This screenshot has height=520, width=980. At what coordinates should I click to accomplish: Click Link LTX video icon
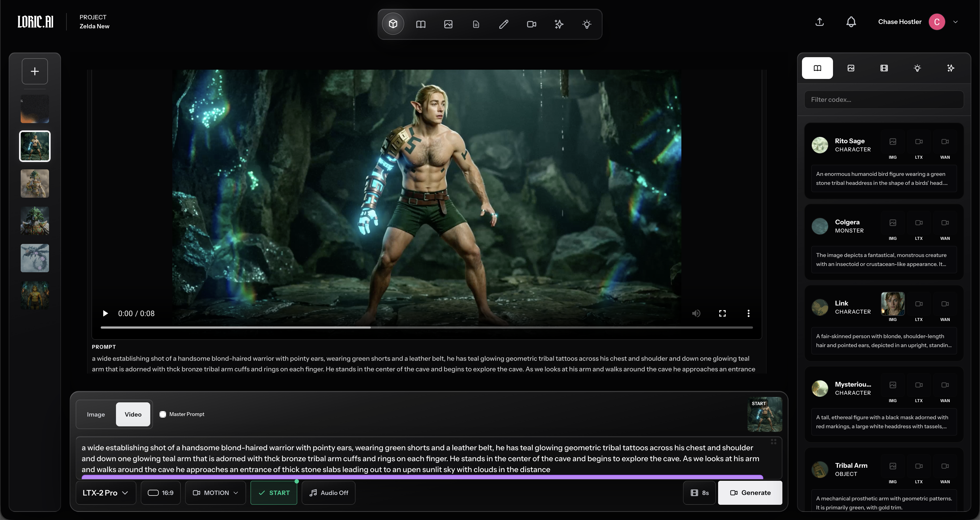[919, 304]
